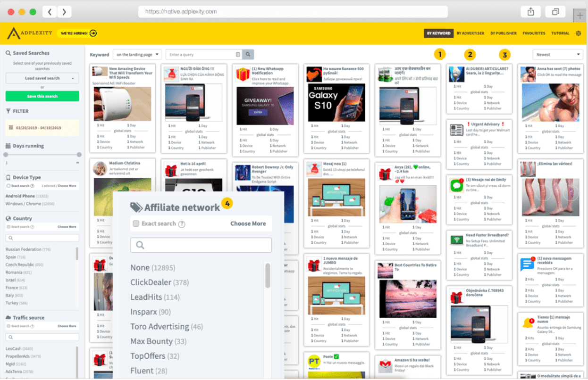588x380 pixels.
Task: Go back using the browser back arrow
Action: tap(50, 12)
